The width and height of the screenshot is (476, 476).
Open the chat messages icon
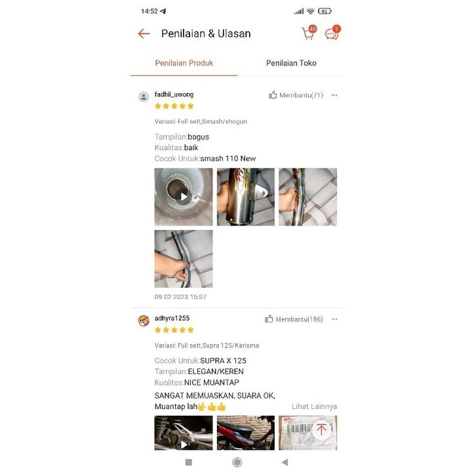pos(332,33)
